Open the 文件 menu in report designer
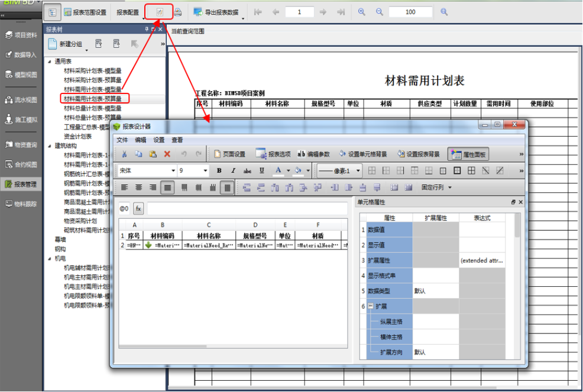This screenshot has width=583, height=392. pos(122,140)
